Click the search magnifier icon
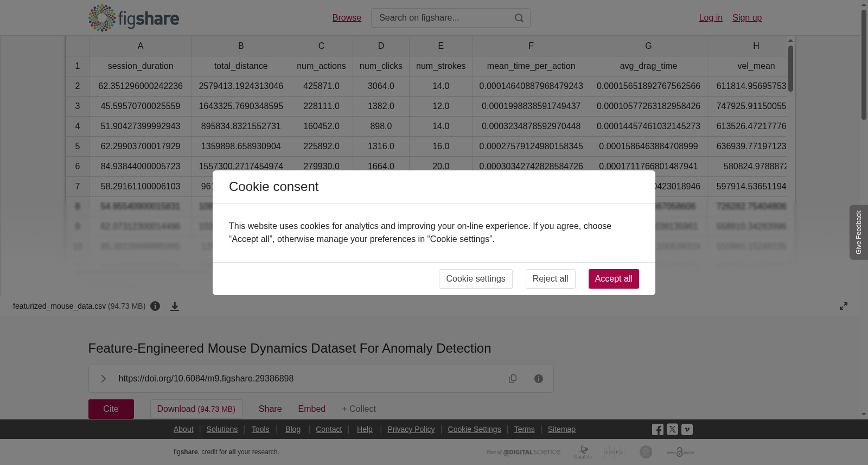Viewport: 868px width, 465px height. click(519, 18)
